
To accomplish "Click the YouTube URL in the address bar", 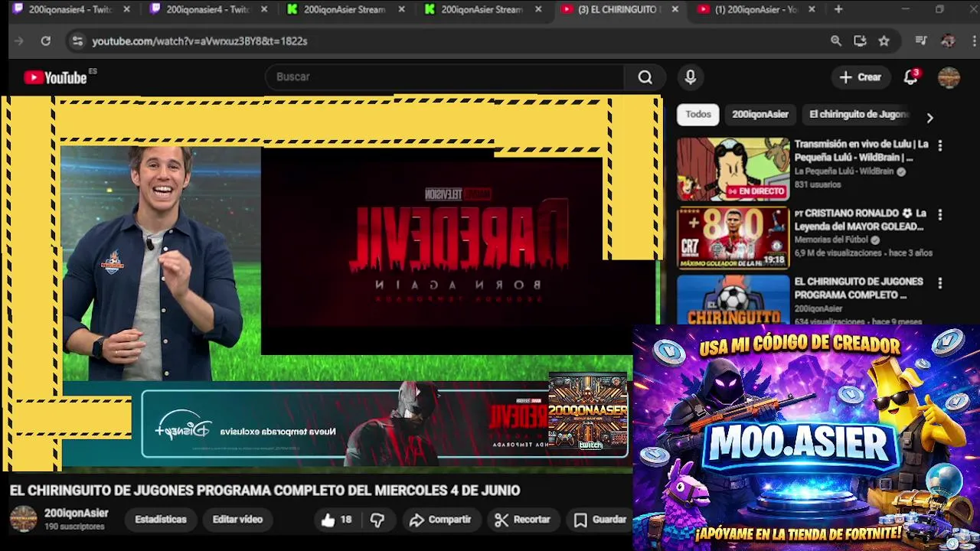I will coord(200,41).
